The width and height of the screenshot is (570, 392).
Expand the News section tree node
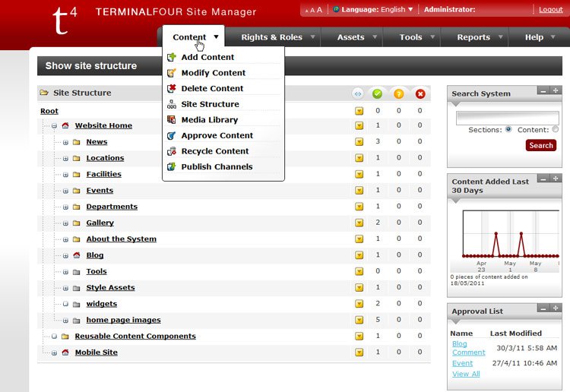(65, 142)
